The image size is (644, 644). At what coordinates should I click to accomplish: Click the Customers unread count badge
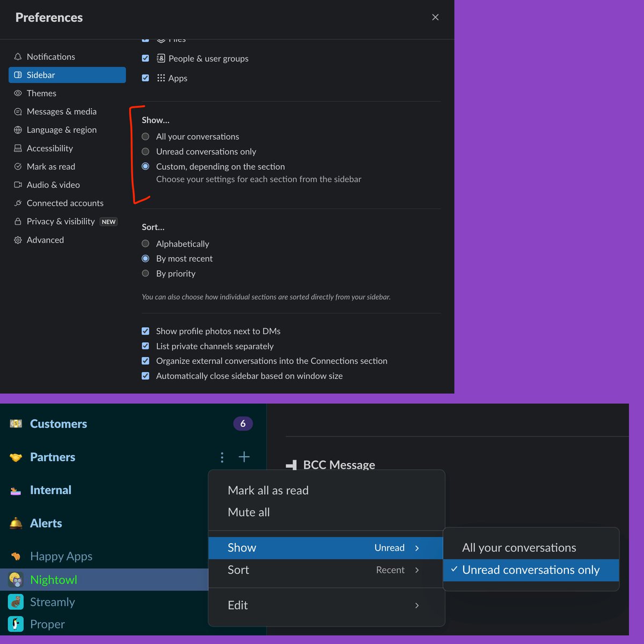(243, 423)
